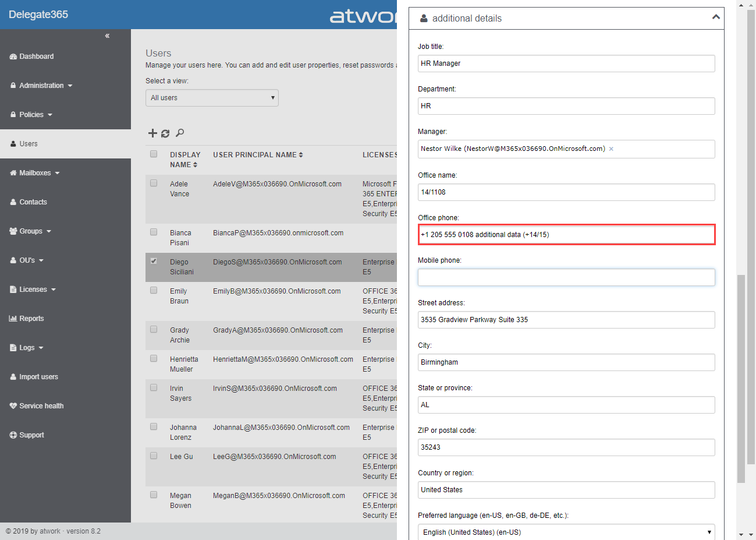Check the Irvin Sayers row checkbox
756x540 pixels.
[x=154, y=388]
